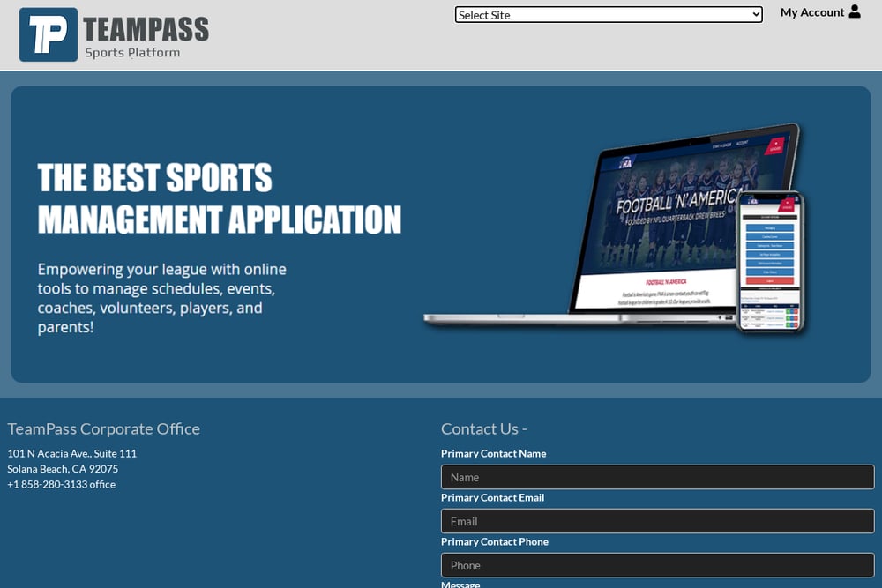Focus the Primary Contact Email field
Screen dimensions: 882x588
658,521
